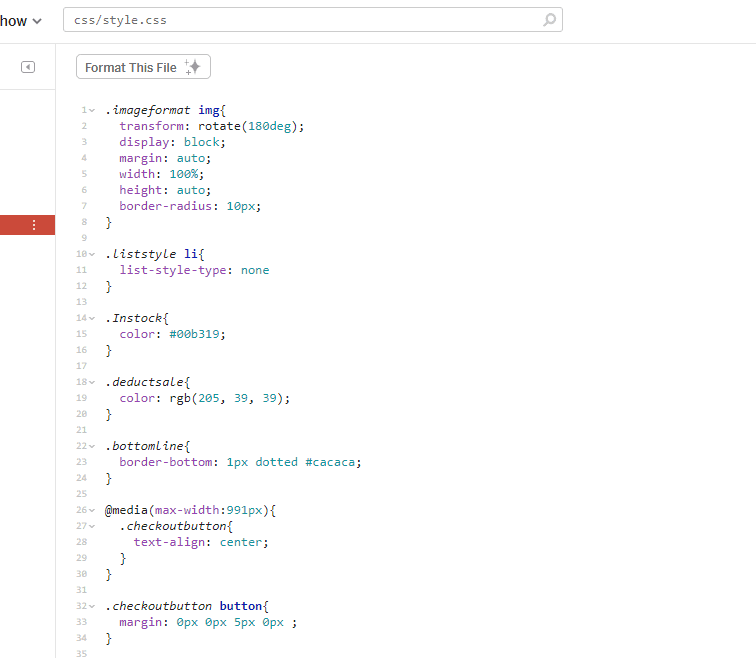Collapse the @media query at line 26
Viewport: 756px width, 658px height.
pos(93,510)
